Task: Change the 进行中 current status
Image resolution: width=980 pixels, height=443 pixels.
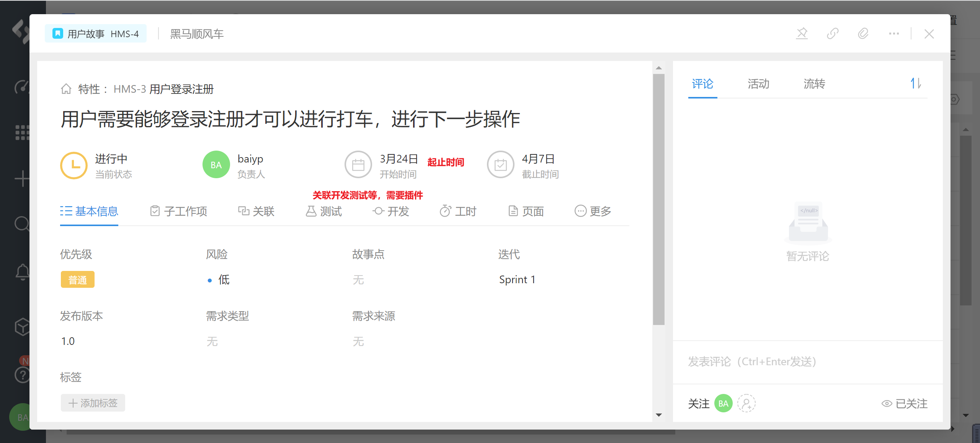Action: [111, 159]
